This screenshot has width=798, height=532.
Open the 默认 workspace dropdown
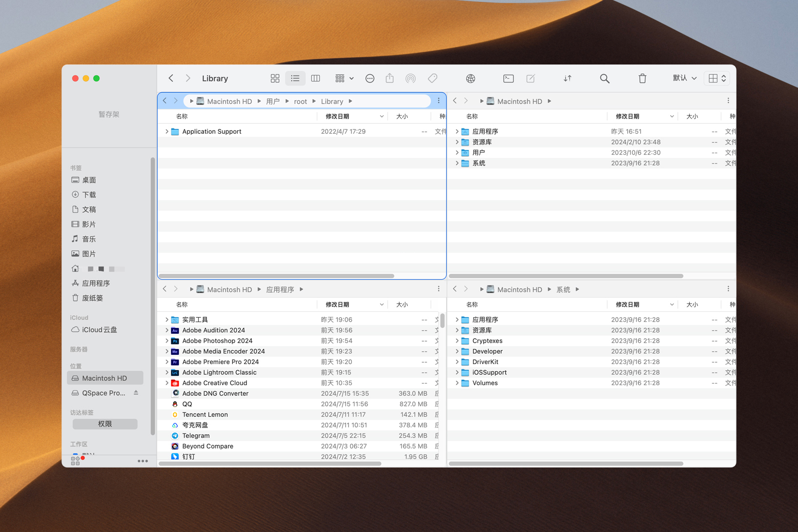pyautogui.click(x=685, y=78)
